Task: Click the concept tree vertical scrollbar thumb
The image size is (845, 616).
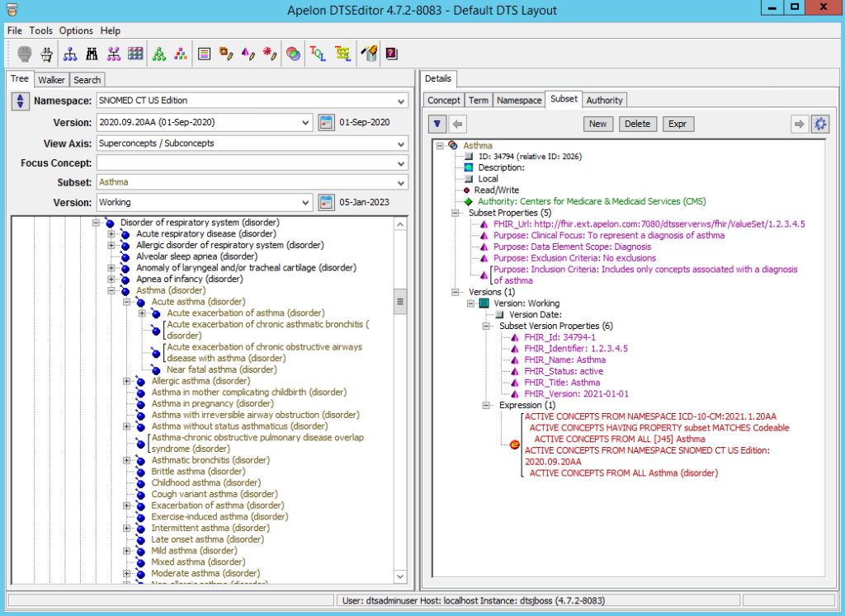Action: [x=401, y=301]
